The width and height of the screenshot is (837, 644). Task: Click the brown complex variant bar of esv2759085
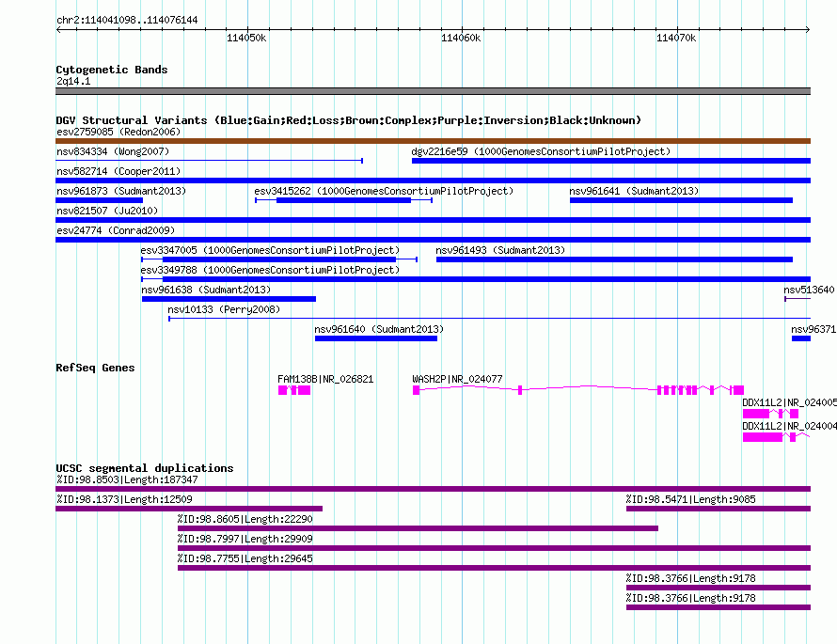[x=433, y=141]
